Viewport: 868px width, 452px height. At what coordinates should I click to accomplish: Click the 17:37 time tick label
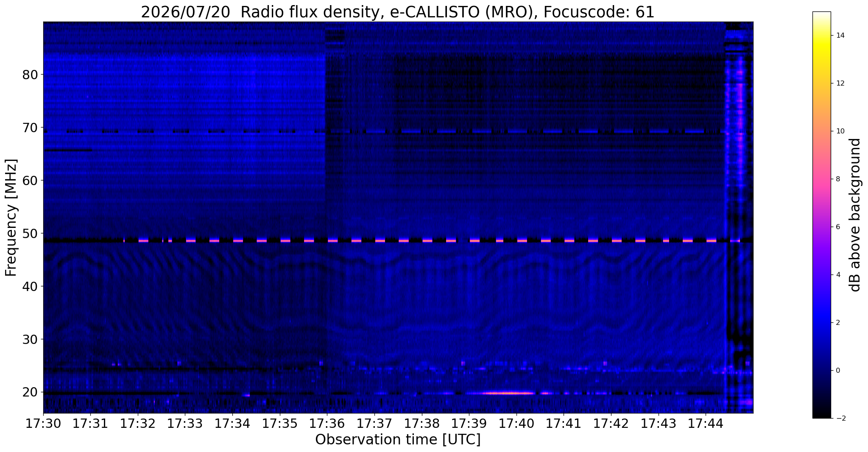374,424
